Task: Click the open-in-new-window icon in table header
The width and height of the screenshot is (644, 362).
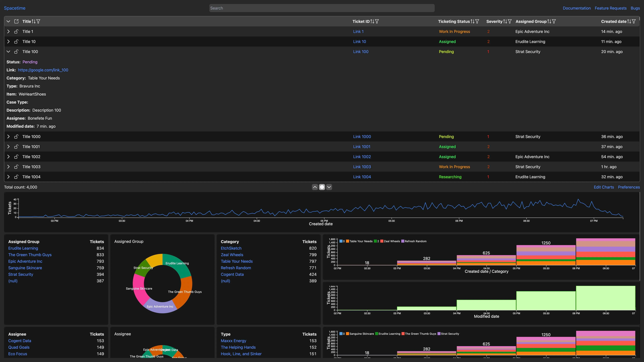Action: pyautogui.click(x=16, y=21)
